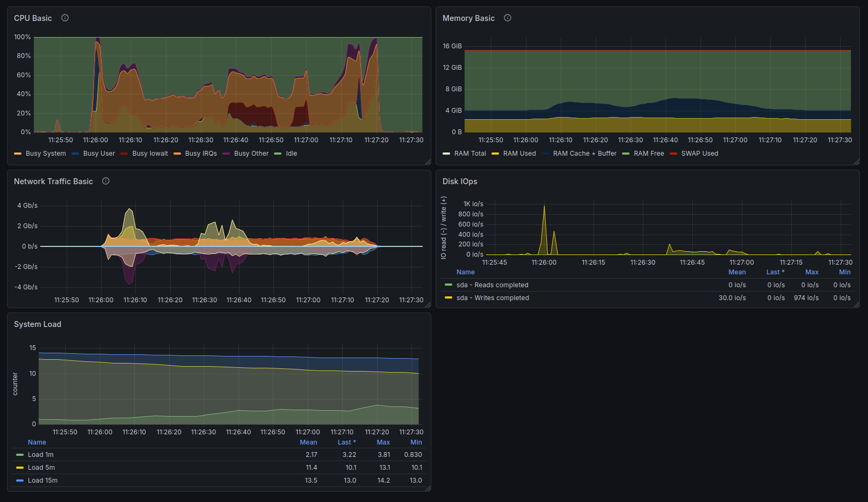Grab CPU Basic panel resize handle
The image size is (868, 502).
click(x=428, y=162)
